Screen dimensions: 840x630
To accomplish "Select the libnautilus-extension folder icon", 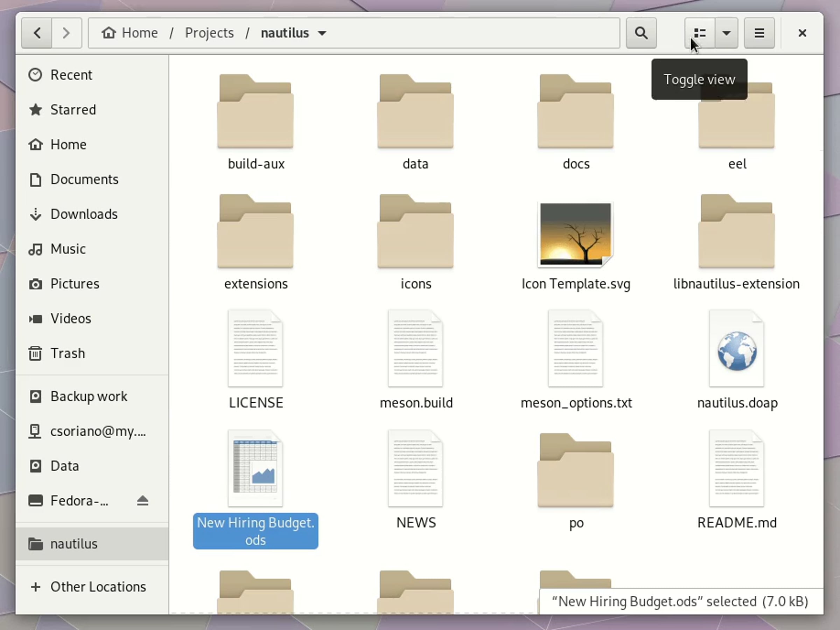I will point(737,231).
